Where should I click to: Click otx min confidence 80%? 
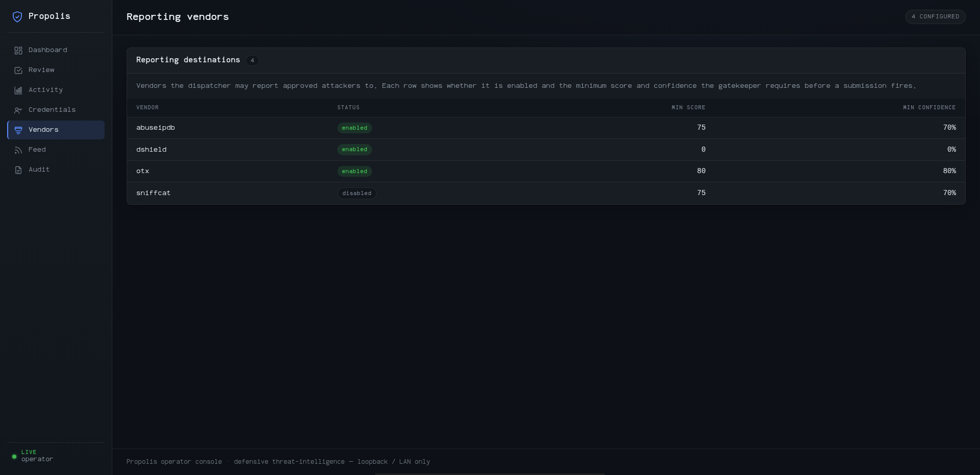[949, 171]
